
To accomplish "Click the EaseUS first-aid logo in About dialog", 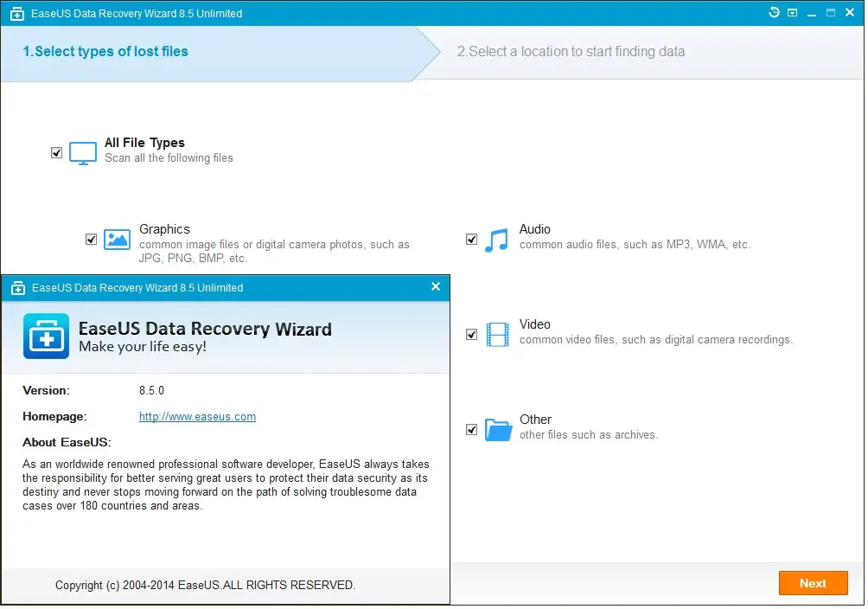I will [x=46, y=337].
